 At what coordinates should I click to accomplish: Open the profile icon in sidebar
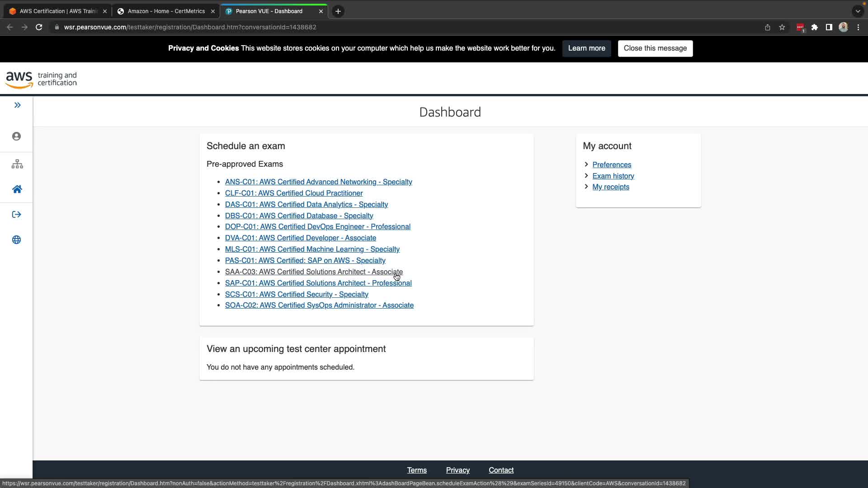pos(17,136)
